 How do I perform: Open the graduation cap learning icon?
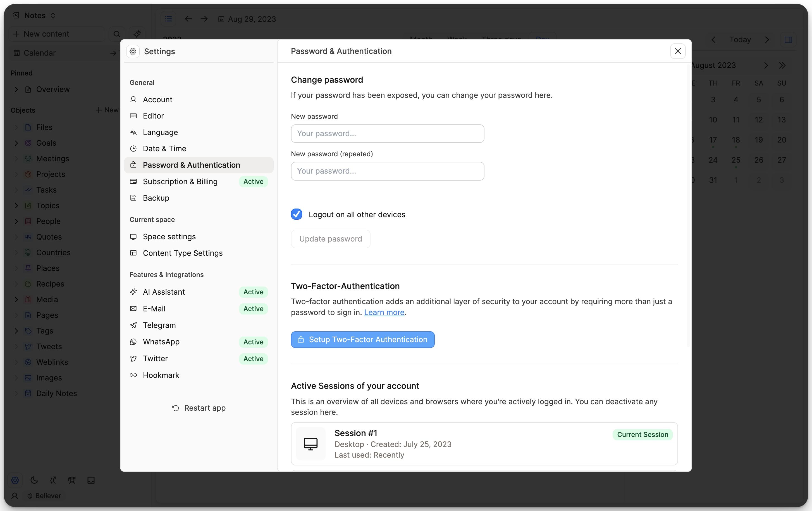(72, 480)
